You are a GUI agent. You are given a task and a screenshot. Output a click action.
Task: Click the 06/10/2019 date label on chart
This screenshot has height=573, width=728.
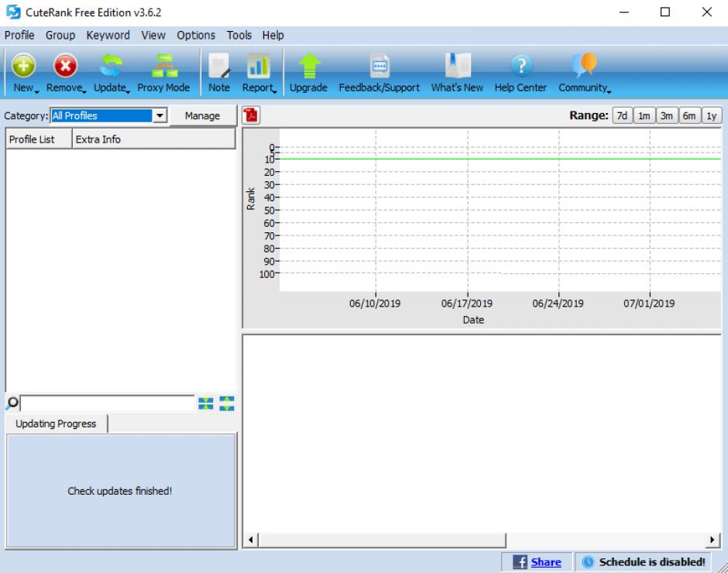pos(375,304)
